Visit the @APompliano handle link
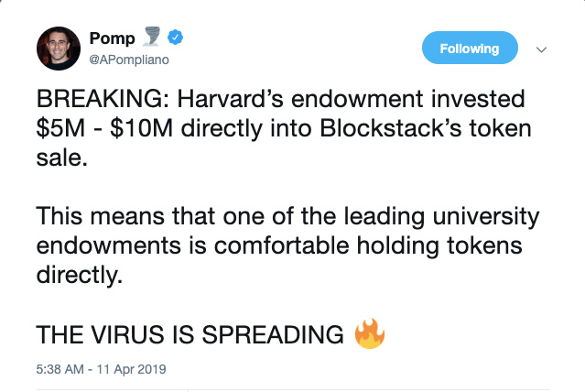585x392 pixels. (129, 60)
